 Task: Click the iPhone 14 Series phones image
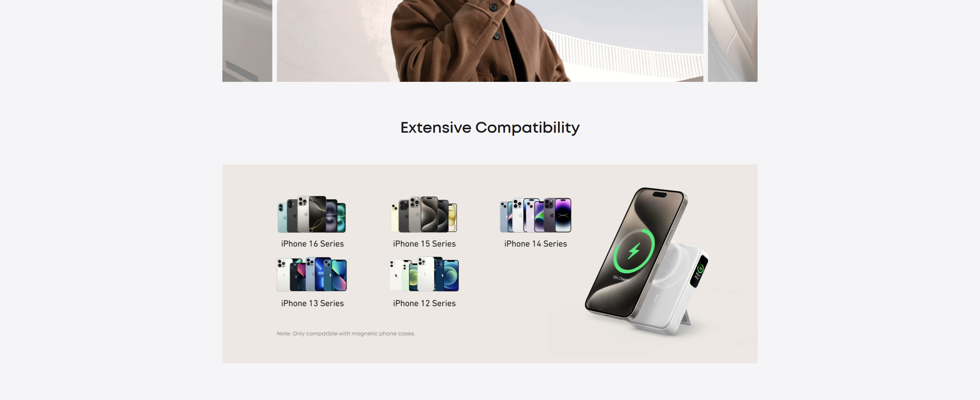[x=536, y=215]
